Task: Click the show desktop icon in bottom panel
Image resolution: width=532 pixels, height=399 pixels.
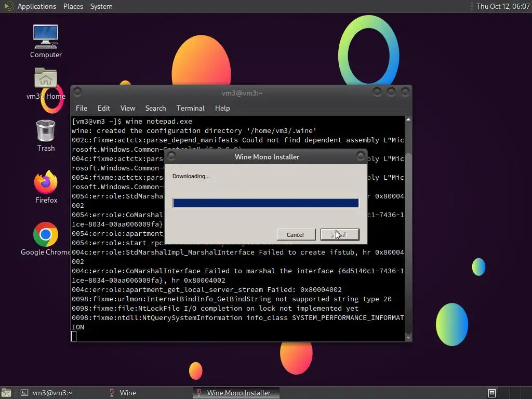Action: (6, 393)
